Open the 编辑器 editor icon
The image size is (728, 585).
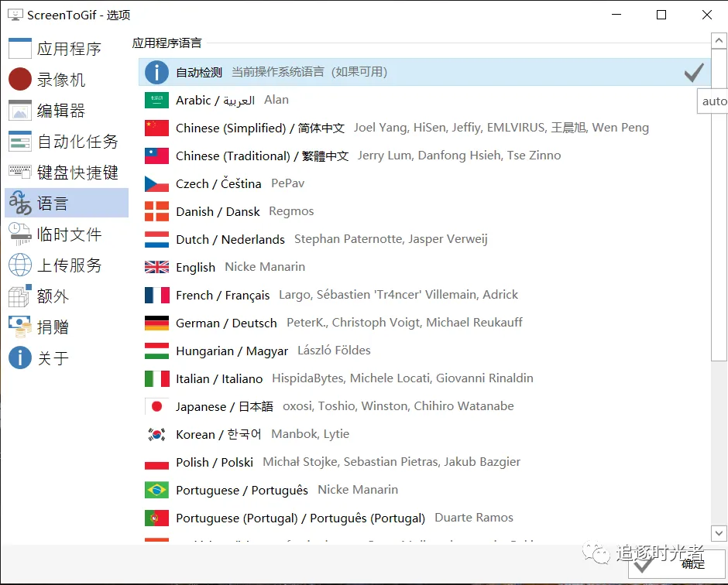point(20,111)
